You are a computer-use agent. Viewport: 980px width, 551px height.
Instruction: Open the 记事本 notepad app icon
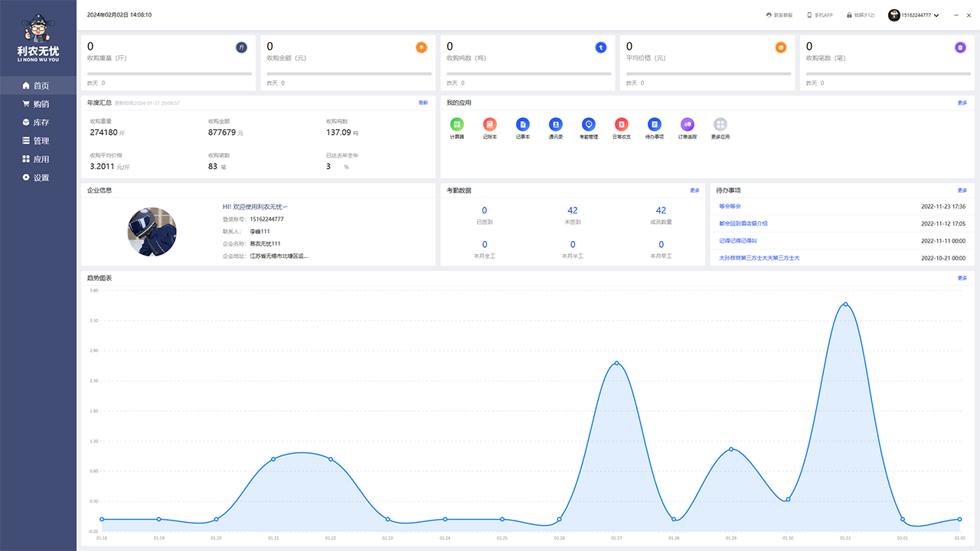[x=523, y=124]
